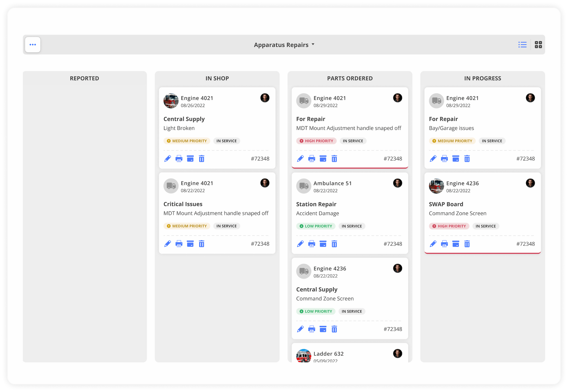
Task: Select the IN PROGRESS column header
Action: [x=483, y=78]
